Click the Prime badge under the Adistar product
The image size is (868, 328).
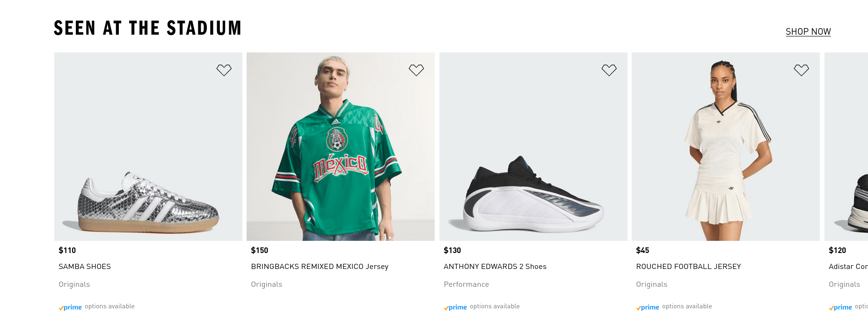(840, 307)
